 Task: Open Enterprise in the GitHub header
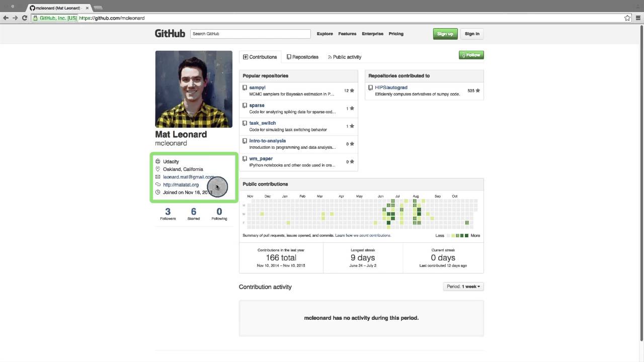(x=372, y=34)
